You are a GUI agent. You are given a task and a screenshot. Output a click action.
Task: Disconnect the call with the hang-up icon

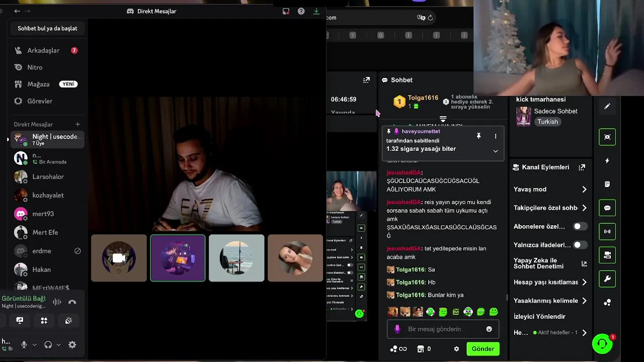[72, 302]
